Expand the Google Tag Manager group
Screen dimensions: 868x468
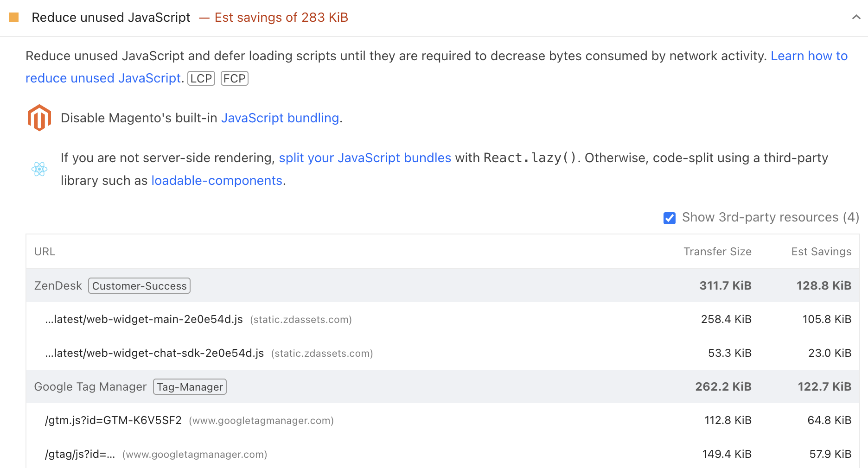[90, 386]
